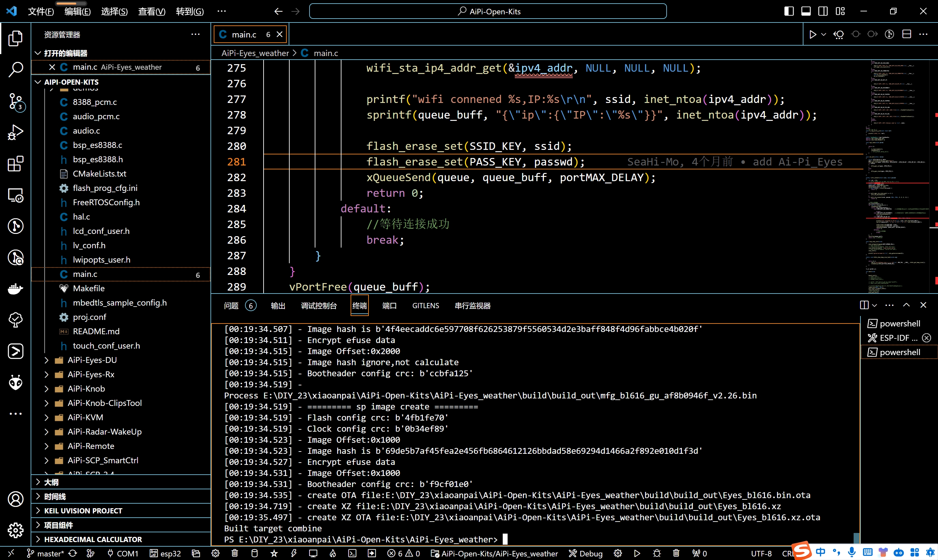
Task: Click the ESP-IDF full clean trash icon
Action: click(234, 553)
